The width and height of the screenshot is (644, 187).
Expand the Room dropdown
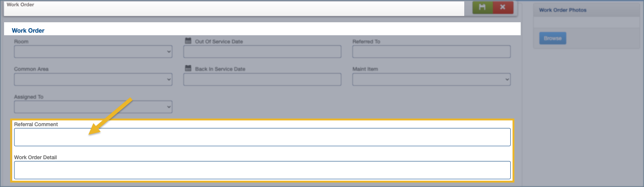click(x=93, y=52)
